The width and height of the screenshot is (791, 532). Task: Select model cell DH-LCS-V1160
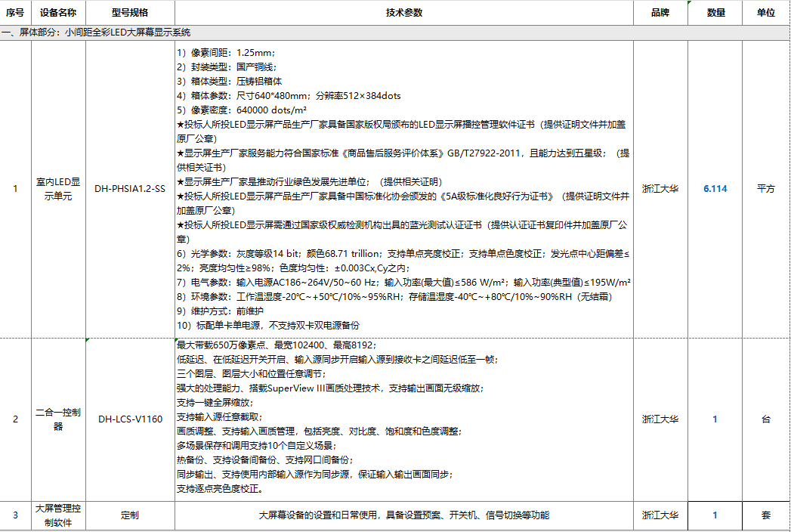point(130,419)
